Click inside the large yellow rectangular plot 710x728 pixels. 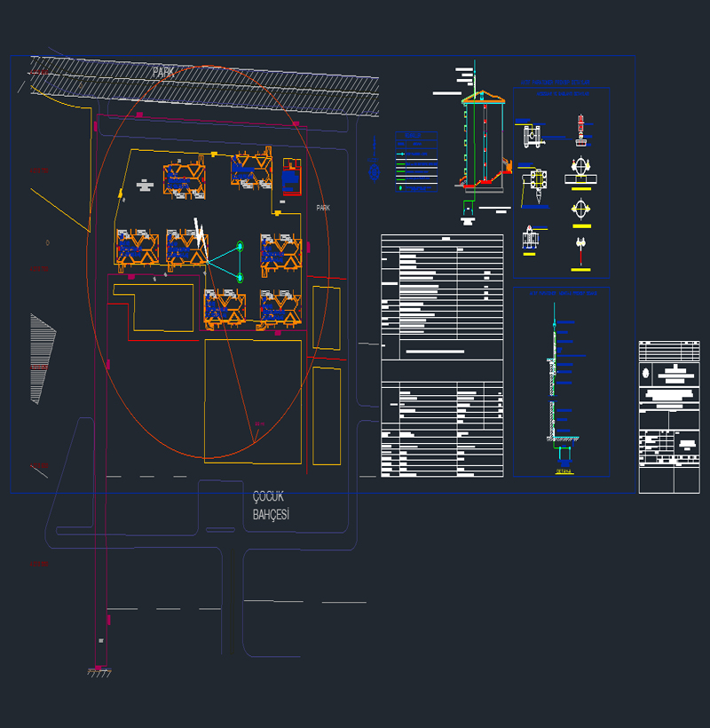pos(253,400)
